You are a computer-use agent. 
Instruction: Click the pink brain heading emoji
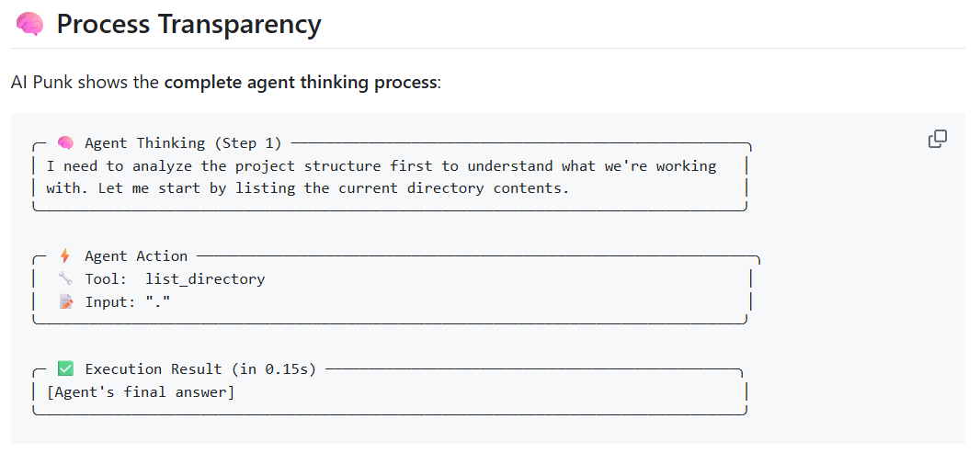click(29, 25)
